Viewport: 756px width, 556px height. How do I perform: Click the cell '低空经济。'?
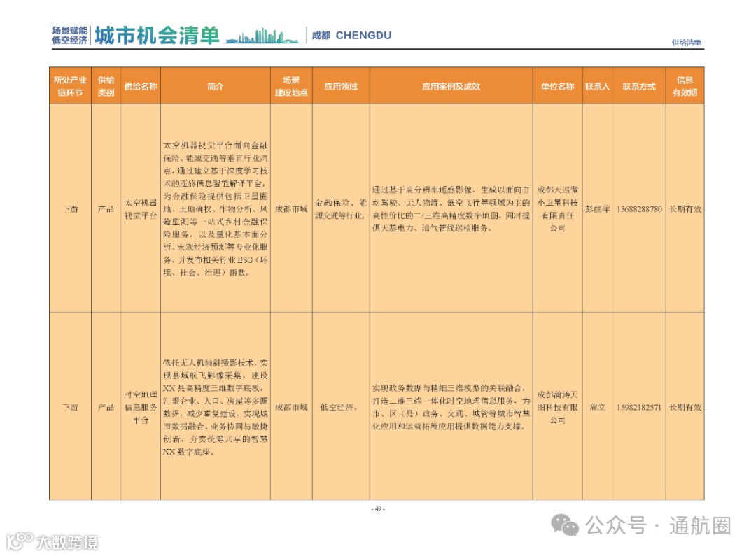tap(339, 407)
